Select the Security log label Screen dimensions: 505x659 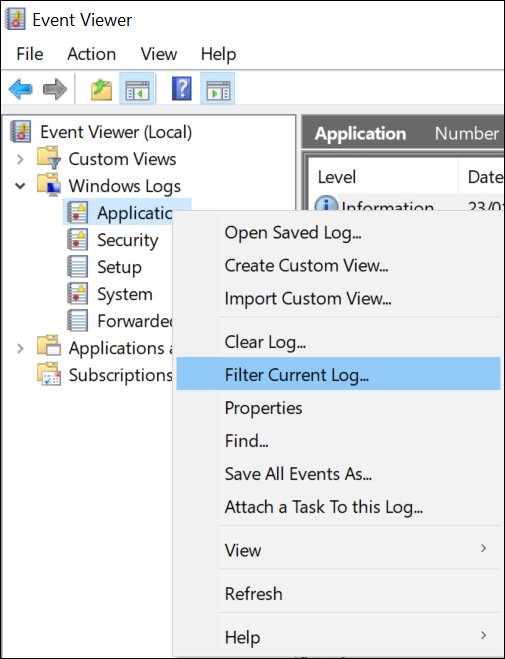pos(128,240)
